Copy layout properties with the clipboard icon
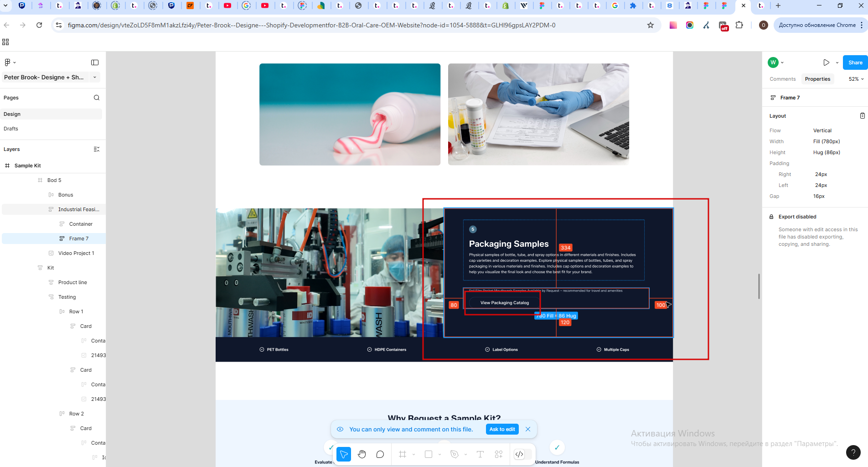Screen dimensions: 868x467 pos(862,116)
